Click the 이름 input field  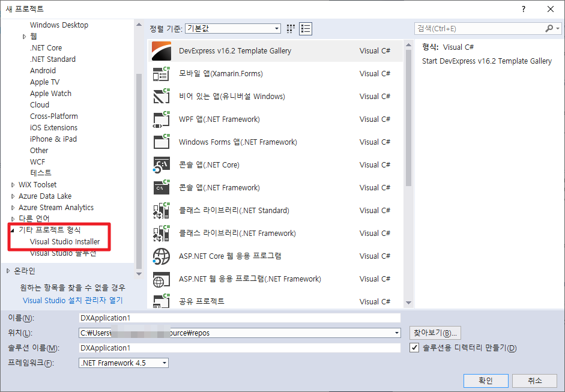coord(239,318)
